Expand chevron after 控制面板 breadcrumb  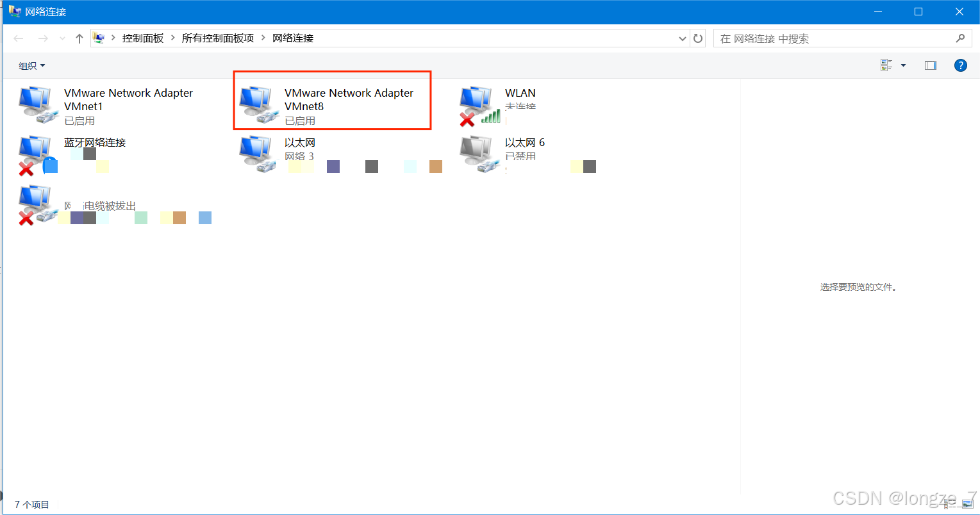[173, 38]
